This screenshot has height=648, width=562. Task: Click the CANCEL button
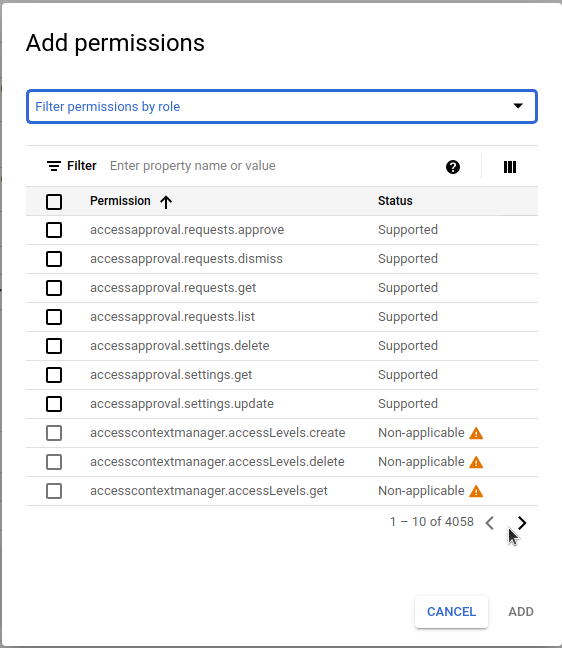point(451,612)
